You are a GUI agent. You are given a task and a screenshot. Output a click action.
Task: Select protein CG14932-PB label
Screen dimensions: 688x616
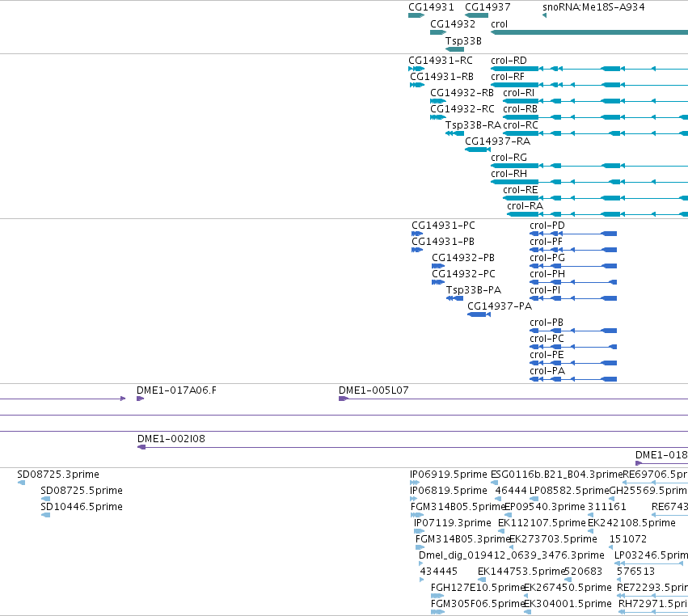[x=463, y=258]
